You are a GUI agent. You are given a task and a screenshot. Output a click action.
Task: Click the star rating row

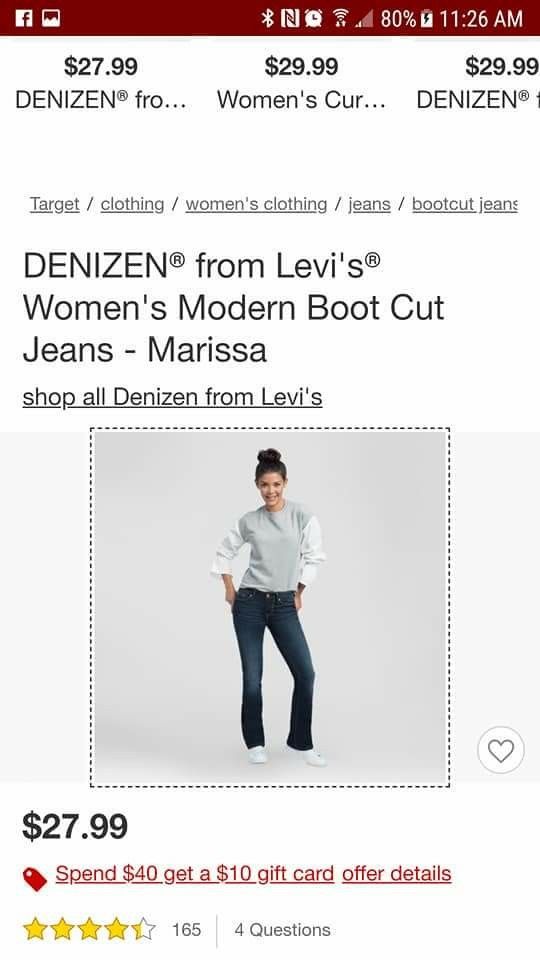pos(89,929)
